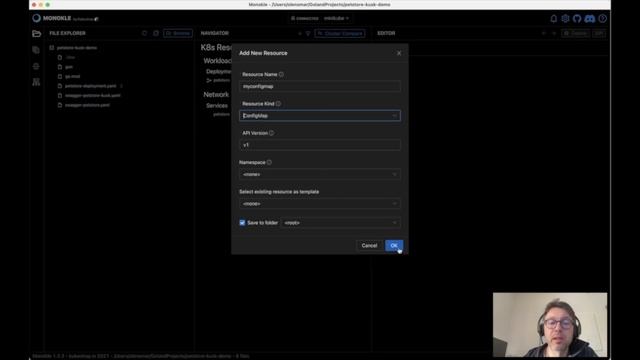640x360 pixels.
Task: Click the Namespace info icon
Action: click(269, 162)
